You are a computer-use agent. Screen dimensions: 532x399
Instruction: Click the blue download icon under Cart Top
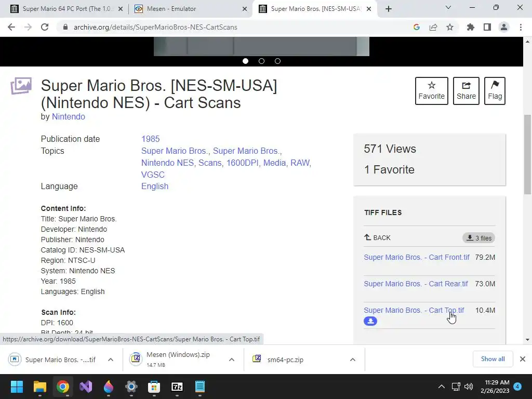pyautogui.click(x=370, y=321)
